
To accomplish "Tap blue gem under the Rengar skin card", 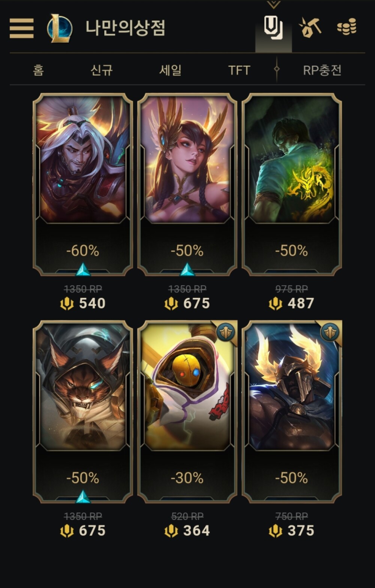I will click(x=83, y=497).
